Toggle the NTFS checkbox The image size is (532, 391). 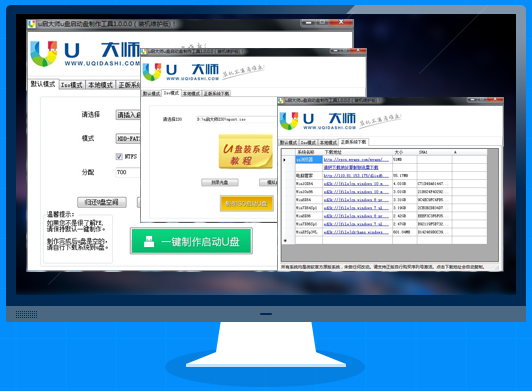119,156
